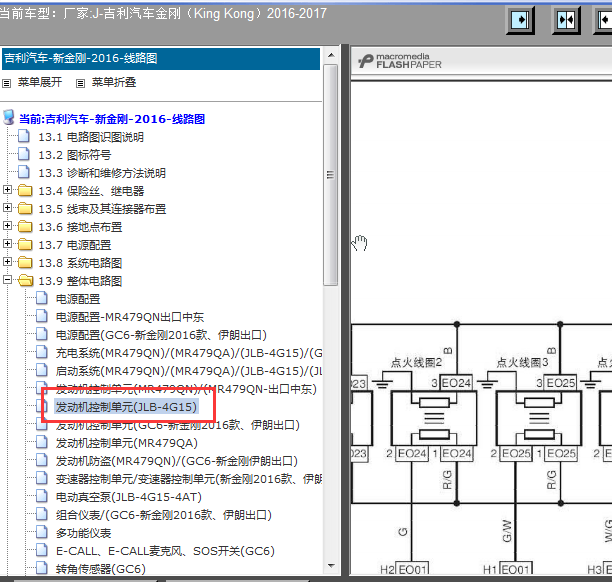Open 电源配置(GC6-新金刚2016款、伊朗出口)
The height and width of the screenshot is (582, 612).
pyautogui.click(x=161, y=335)
